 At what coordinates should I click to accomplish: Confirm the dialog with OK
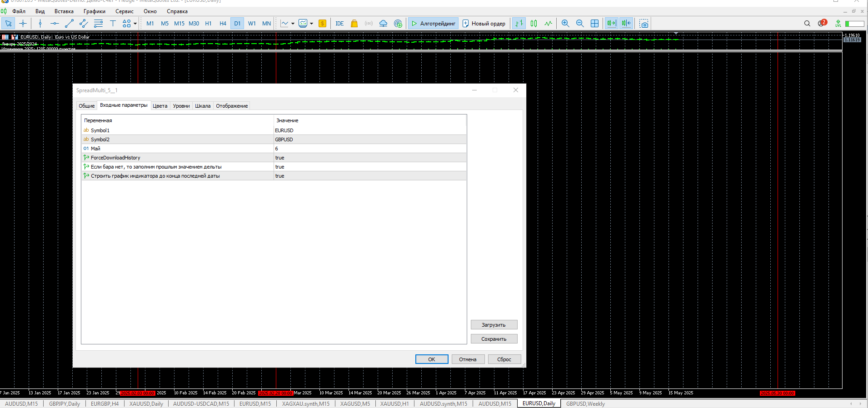coord(432,359)
